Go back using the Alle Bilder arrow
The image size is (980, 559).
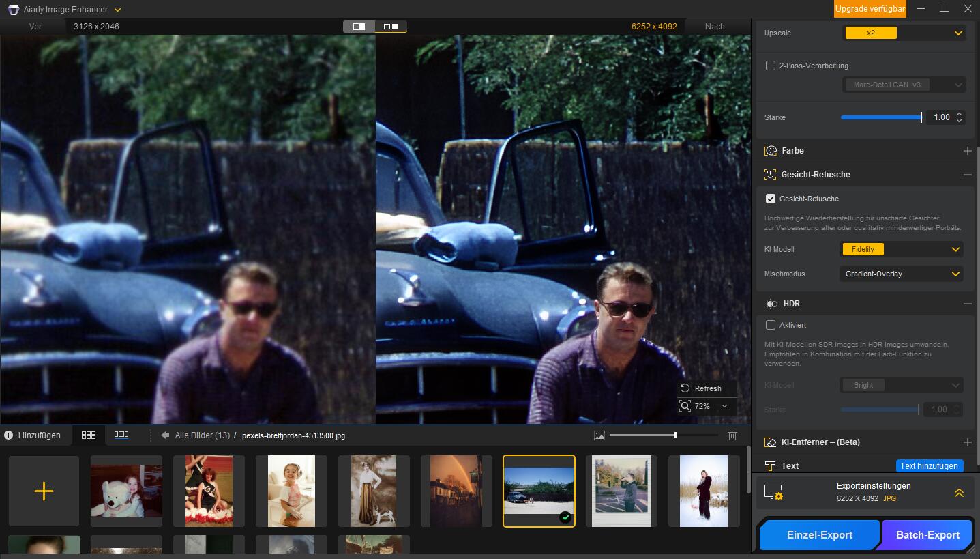165,435
